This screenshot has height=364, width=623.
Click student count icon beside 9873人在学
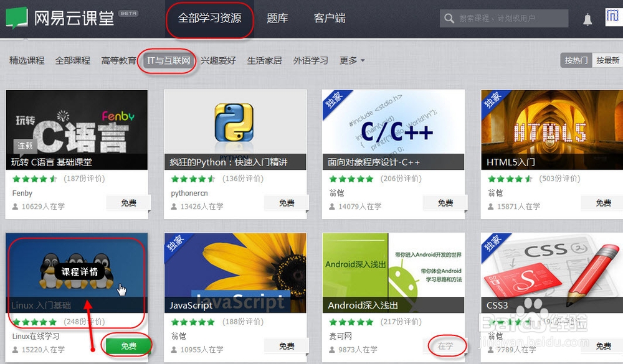(x=332, y=350)
